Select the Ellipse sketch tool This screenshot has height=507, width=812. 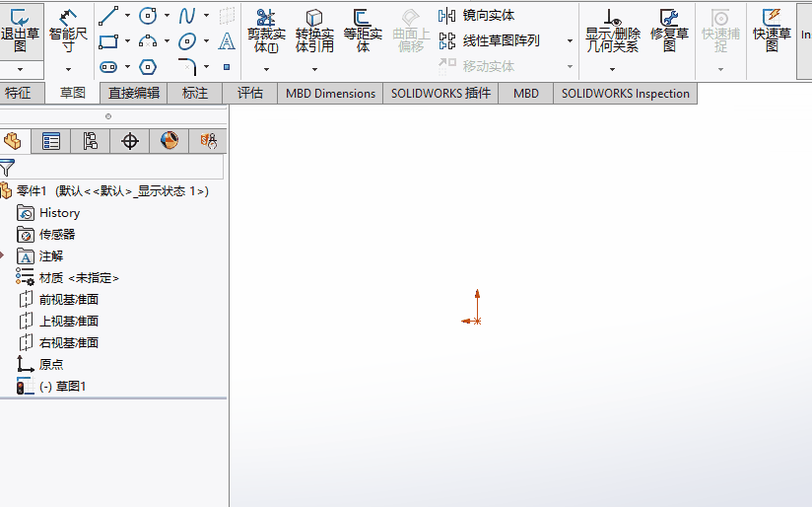pos(187,41)
